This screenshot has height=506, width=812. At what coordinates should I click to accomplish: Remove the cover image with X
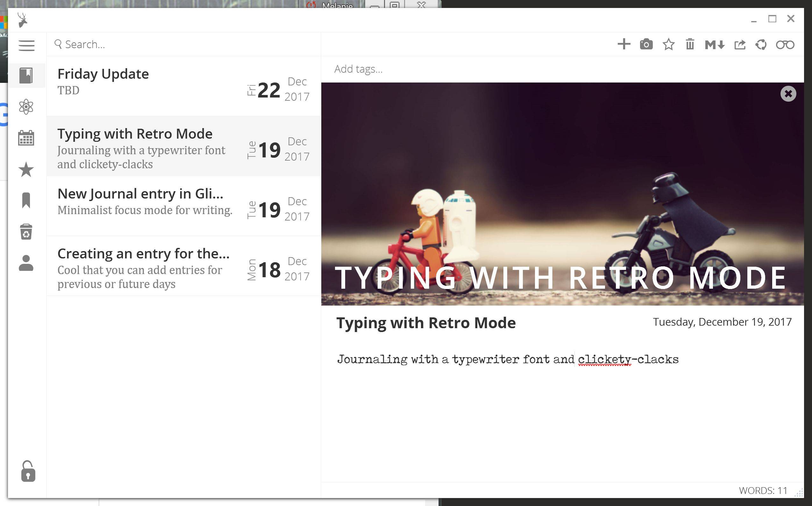click(788, 94)
